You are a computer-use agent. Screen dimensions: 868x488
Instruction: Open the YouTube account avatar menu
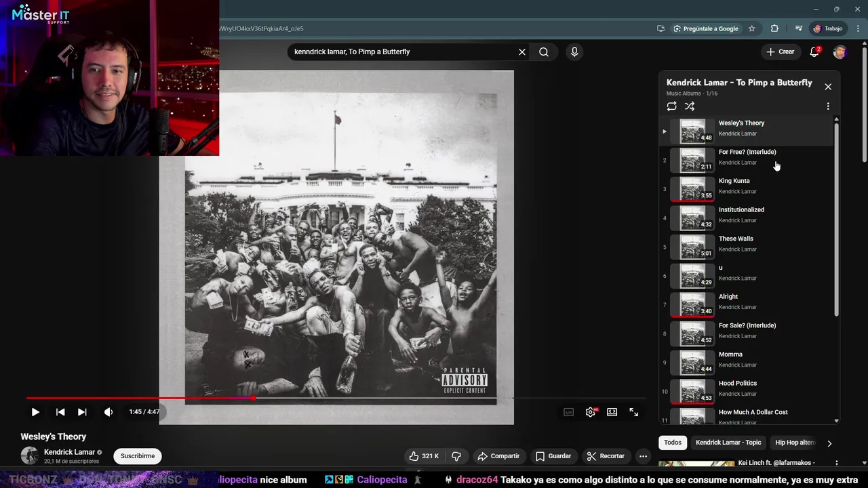point(840,52)
